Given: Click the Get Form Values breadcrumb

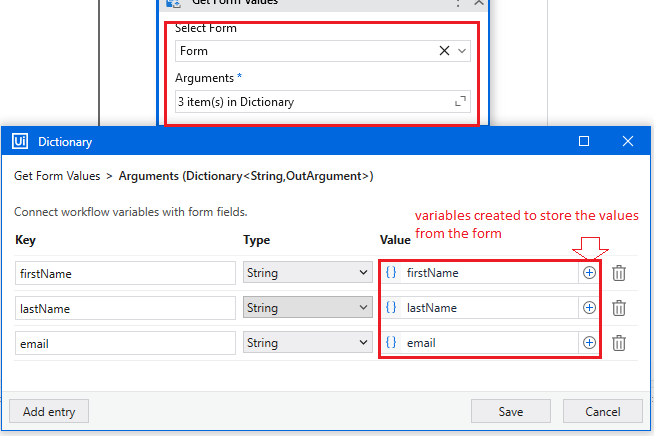Looking at the screenshot, I should click(x=57, y=176).
